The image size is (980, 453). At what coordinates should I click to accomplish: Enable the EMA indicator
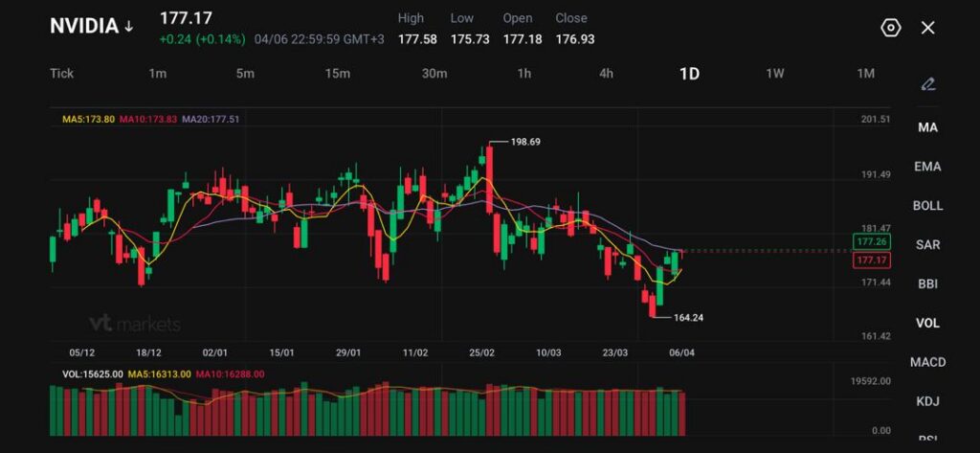tap(927, 167)
